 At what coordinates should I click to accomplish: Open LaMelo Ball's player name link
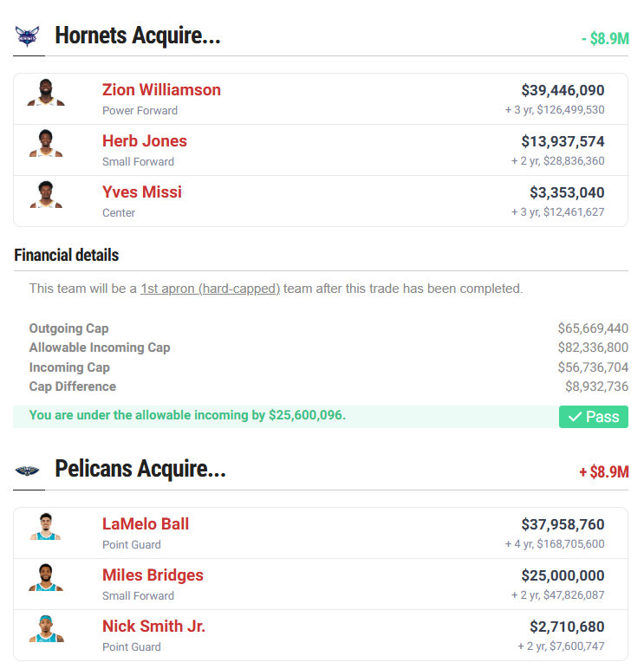coord(146,524)
